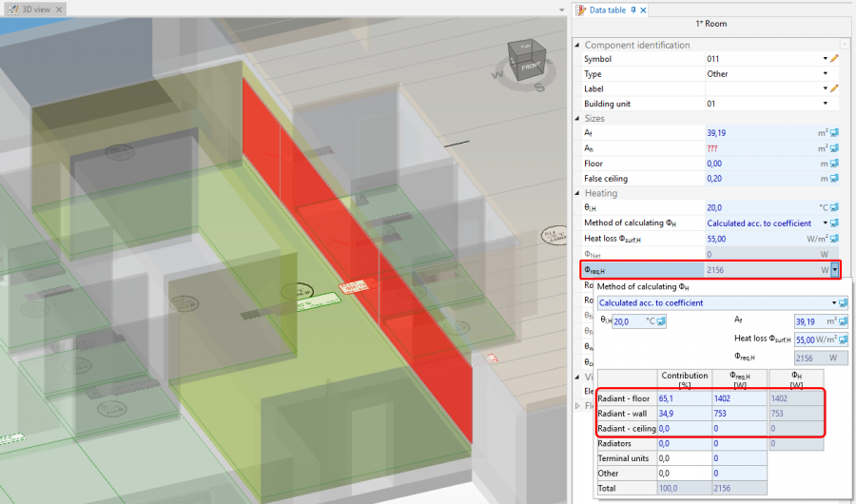Close the Data table panel
The width and height of the screenshot is (856, 504).
click(644, 10)
